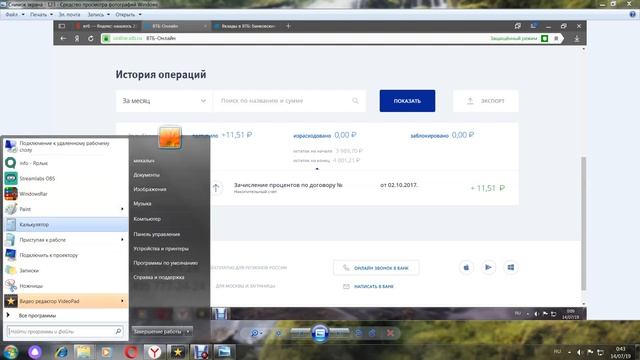
Task: Open the За месяц period dropdown
Action: coord(164,101)
